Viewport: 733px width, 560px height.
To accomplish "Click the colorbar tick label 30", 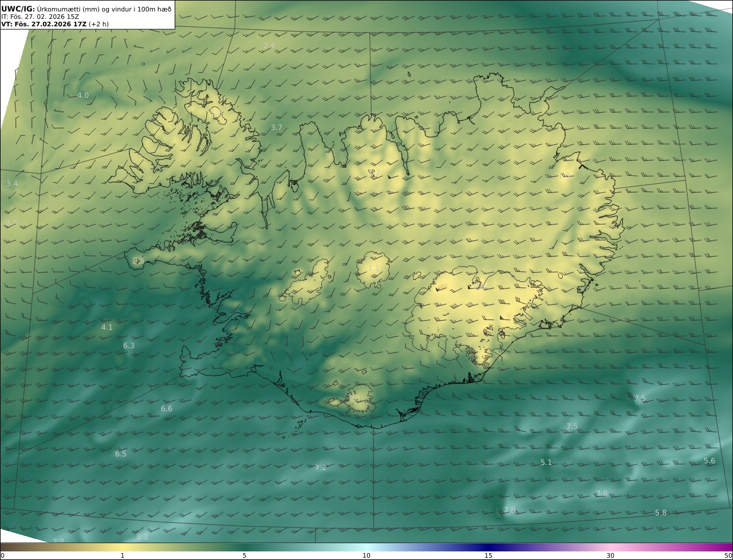I will tap(610, 555).
